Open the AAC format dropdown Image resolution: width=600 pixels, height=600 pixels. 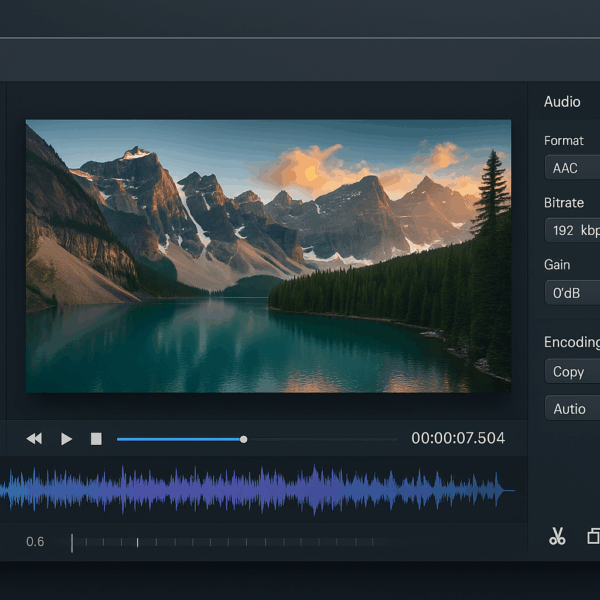pos(572,168)
